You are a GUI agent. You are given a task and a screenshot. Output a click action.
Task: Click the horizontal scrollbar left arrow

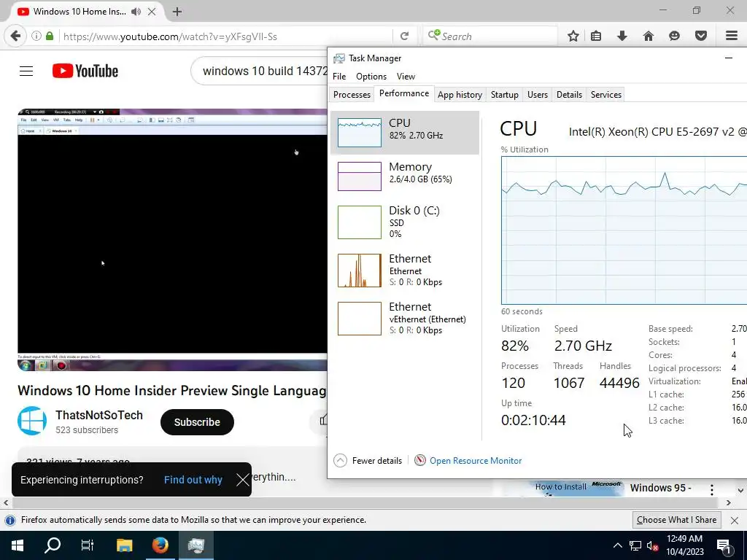pos(6,503)
